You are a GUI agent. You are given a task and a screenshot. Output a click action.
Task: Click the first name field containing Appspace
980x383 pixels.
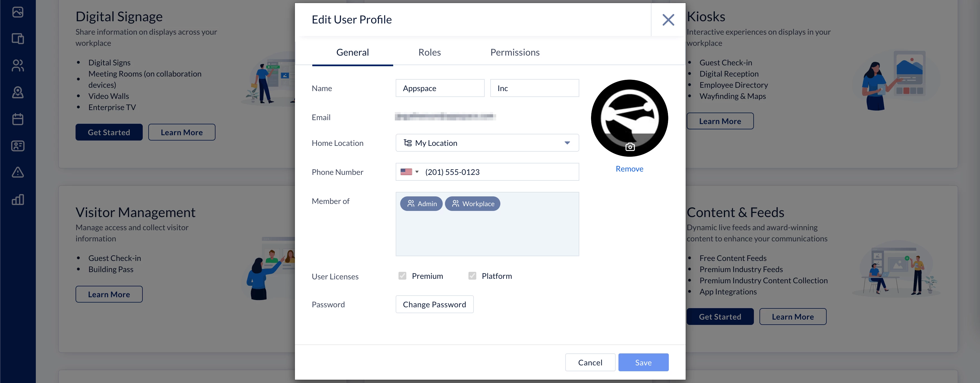point(440,88)
